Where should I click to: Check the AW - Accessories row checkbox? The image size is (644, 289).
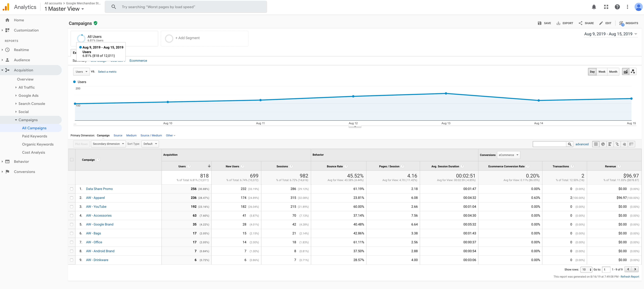tap(71, 216)
